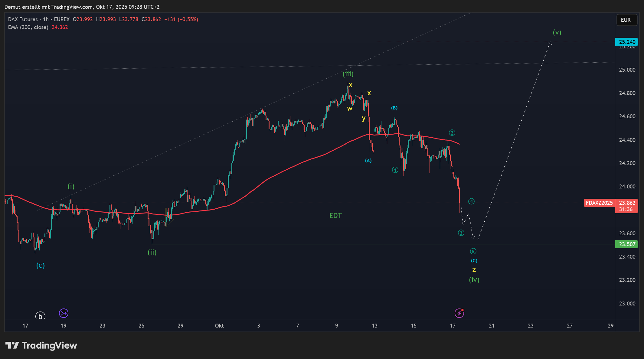Screen dimensions: 644x359
Task: Select the circled 2 wave label
Action: coord(452,133)
